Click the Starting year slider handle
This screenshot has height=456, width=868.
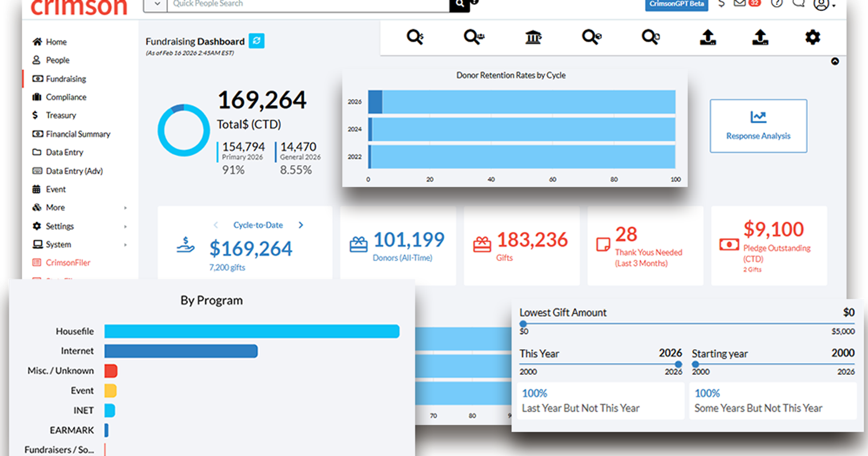pos(696,364)
